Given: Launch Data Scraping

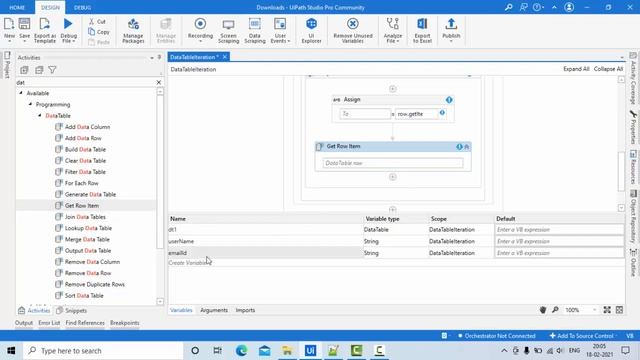Looking at the screenshot, I should [x=255, y=30].
